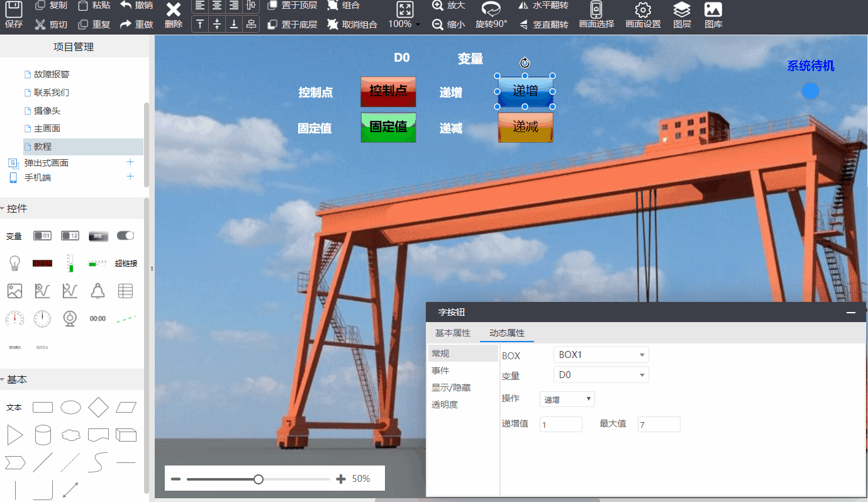Group objects with 组合
Image resolution: width=868 pixels, height=502 pixels.
343,6
